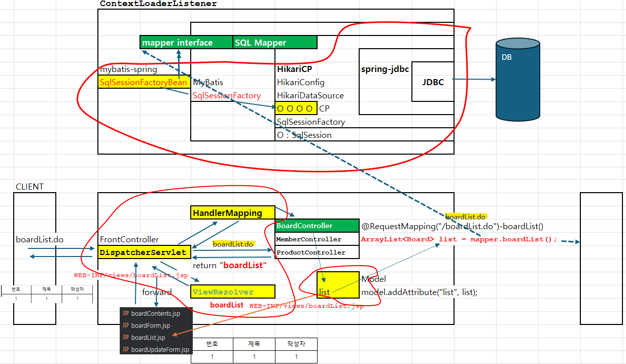Open the boardContents.jsp file name
The height and width of the screenshot is (364, 626).
(x=156, y=314)
